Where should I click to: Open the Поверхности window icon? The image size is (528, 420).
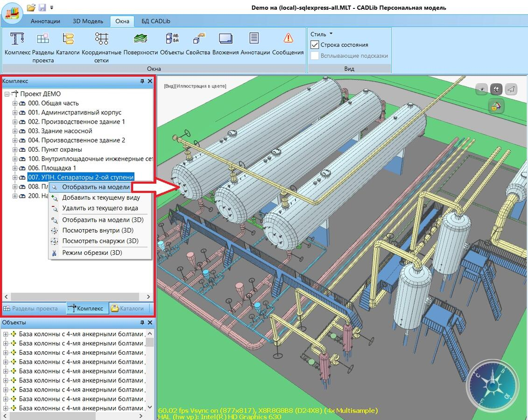(141, 39)
